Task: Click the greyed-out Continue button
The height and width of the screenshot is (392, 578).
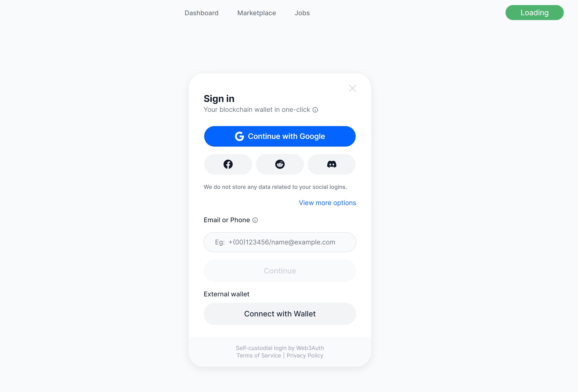Action: 280,270
